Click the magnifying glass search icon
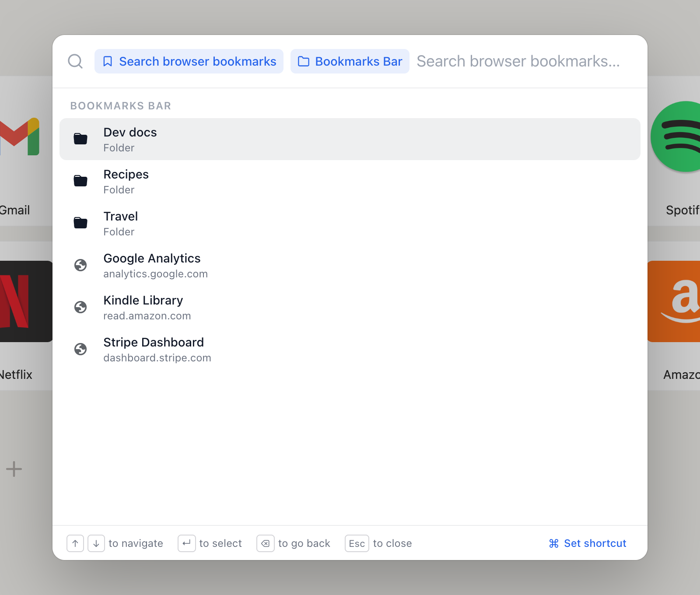This screenshot has width=700, height=595. coord(75,61)
